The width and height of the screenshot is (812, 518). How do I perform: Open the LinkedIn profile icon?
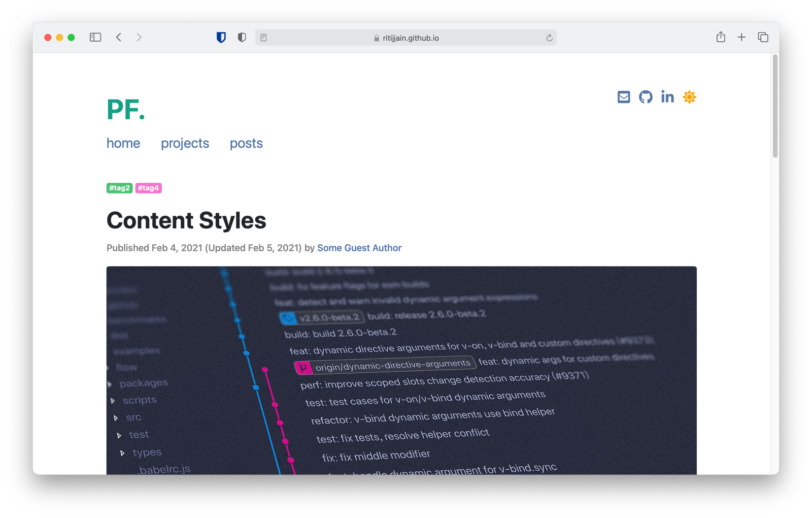pyautogui.click(x=667, y=96)
